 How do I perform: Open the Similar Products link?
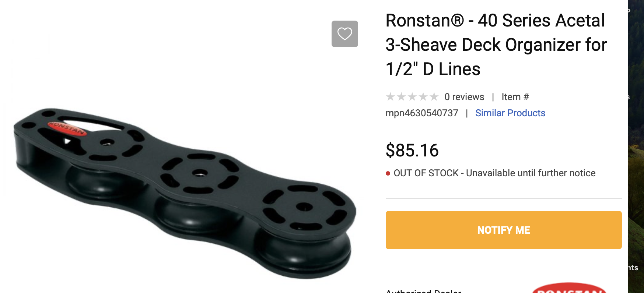click(x=510, y=113)
